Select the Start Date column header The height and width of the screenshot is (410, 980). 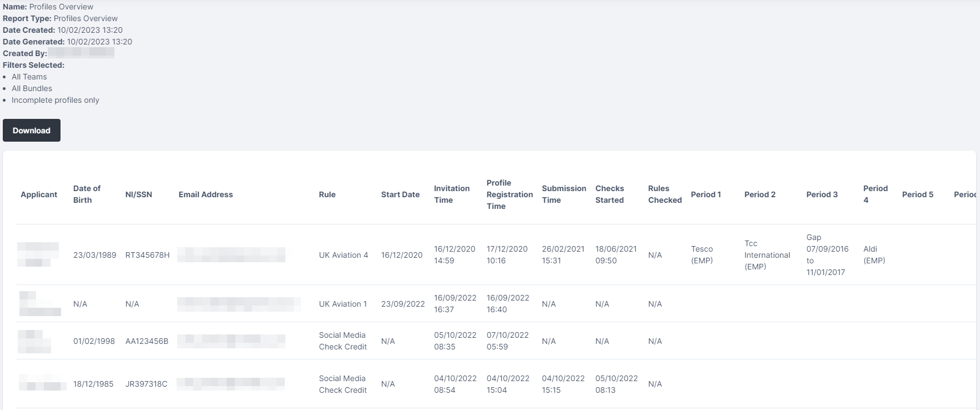(400, 194)
